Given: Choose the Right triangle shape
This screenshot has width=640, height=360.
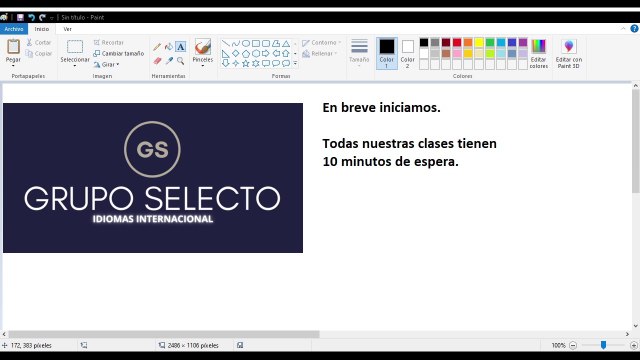Looking at the screenshot, I should [226, 53].
